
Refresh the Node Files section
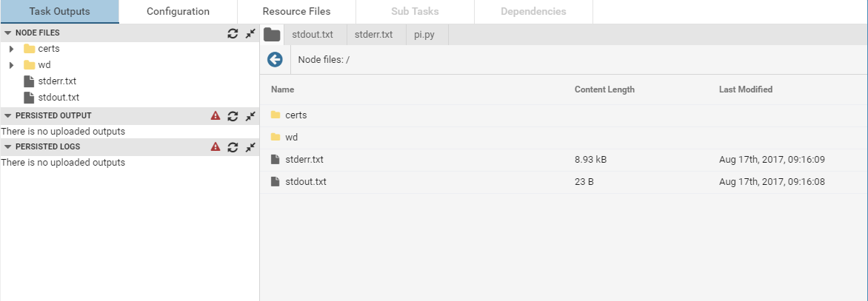[233, 33]
